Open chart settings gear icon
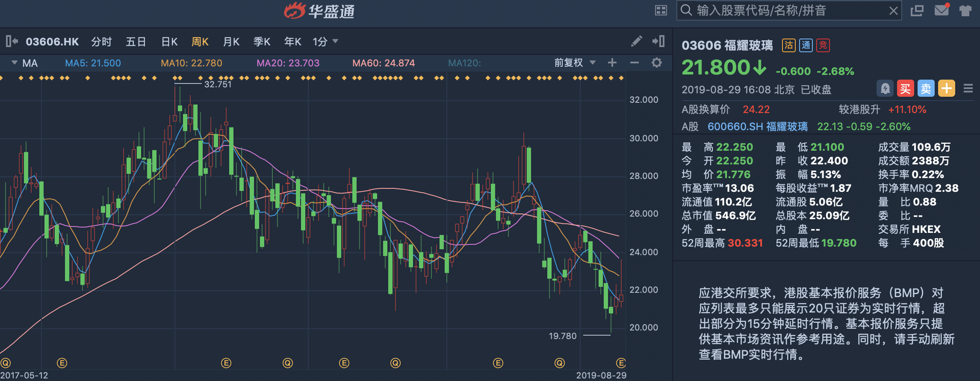Viewport: 980px width, 381px height. (657, 63)
